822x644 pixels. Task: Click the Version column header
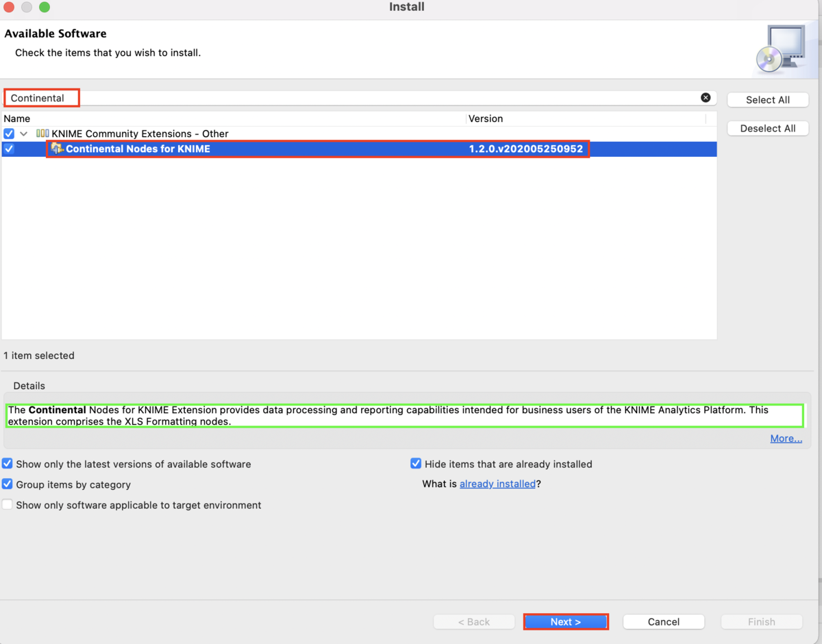click(x=586, y=119)
